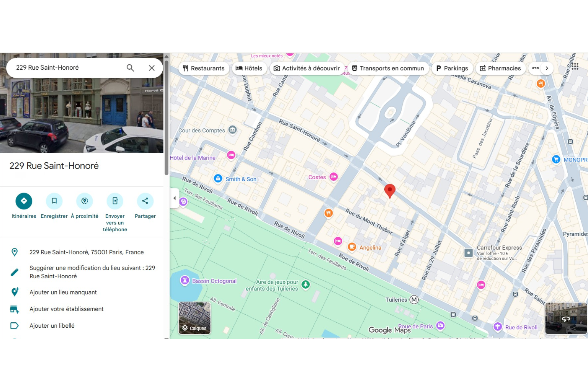Select the Restaurants filter chip
Viewport: 588px width, 392px height.
point(204,69)
